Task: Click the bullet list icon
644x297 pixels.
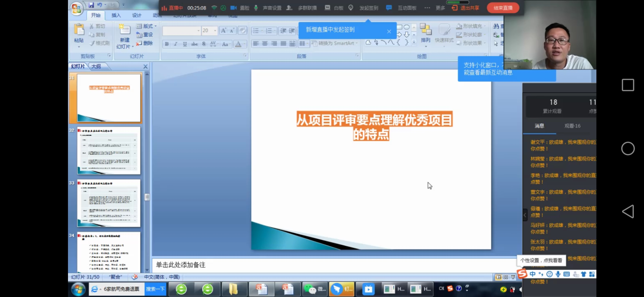Action: 256,31
